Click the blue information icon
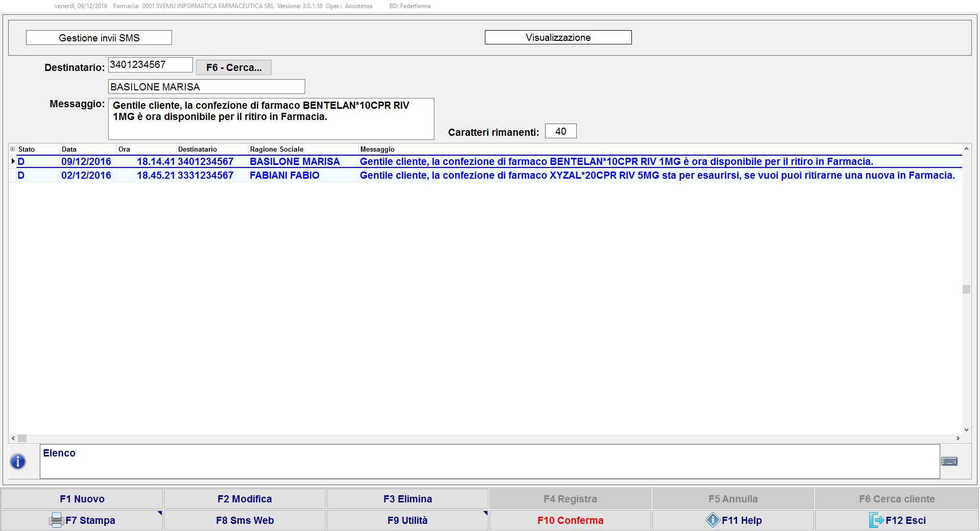 coord(18,462)
